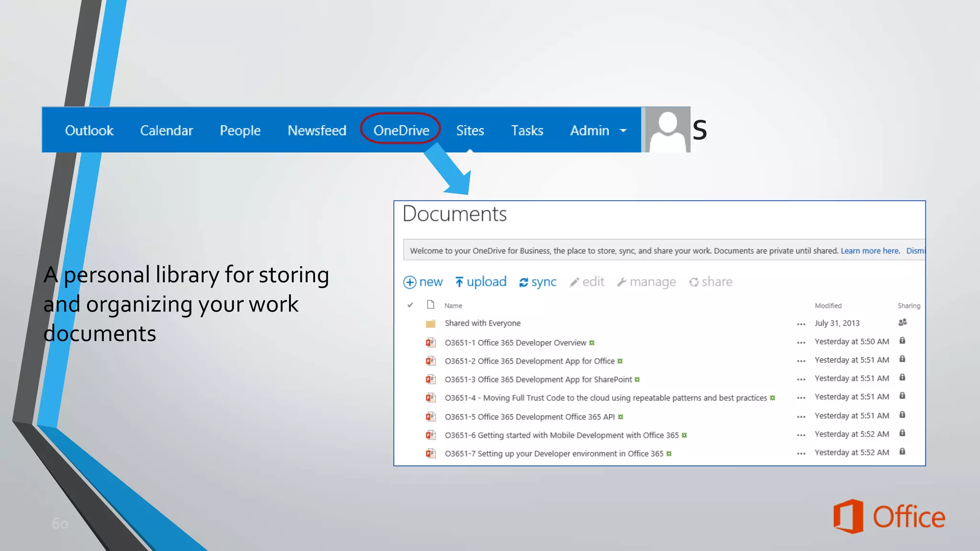980x551 pixels.
Task: Open the Calendar nav item
Action: [167, 131]
